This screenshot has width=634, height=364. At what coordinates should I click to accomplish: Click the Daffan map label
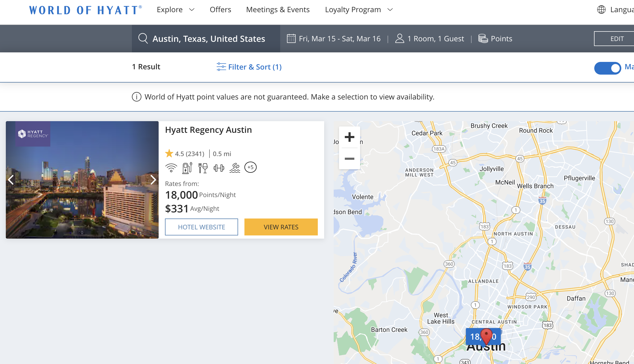tap(576, 298)
